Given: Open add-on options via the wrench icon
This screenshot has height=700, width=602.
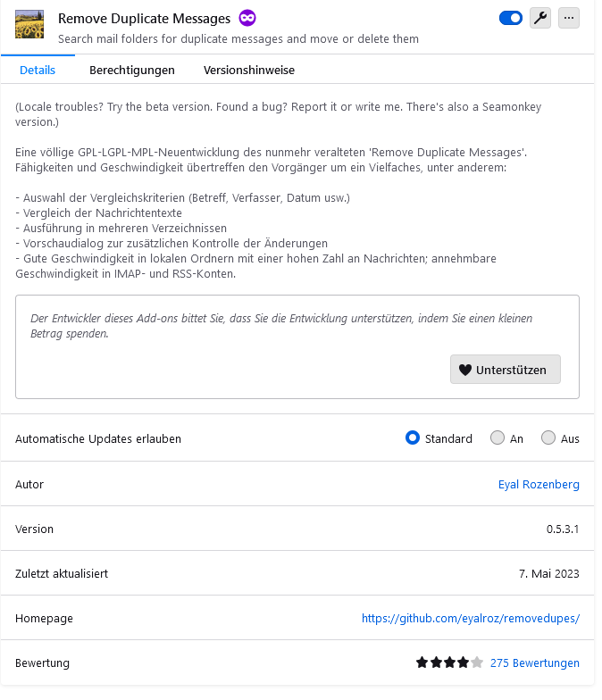Looking at the screenshot, I should click(x=540, y=18).
